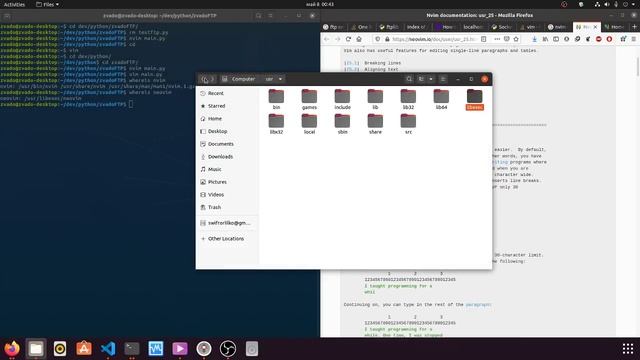
Task: Go to Downloads in Files sidebar
Action: click(227, 157)
